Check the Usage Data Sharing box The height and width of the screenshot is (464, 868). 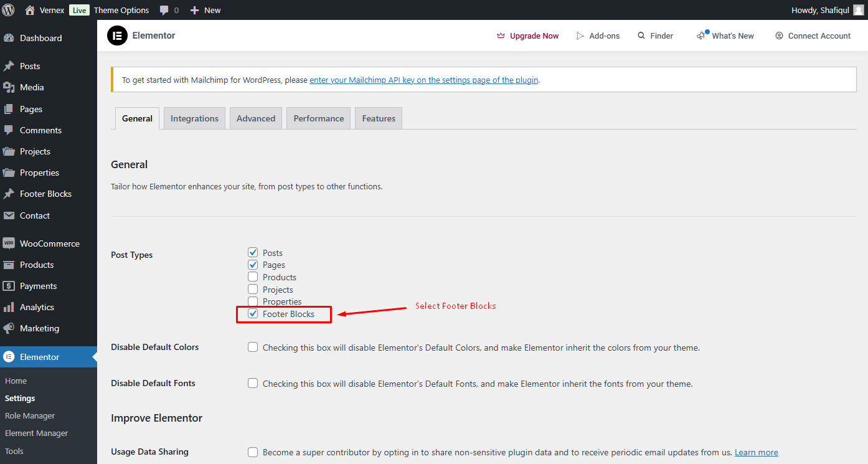point(253,452)
